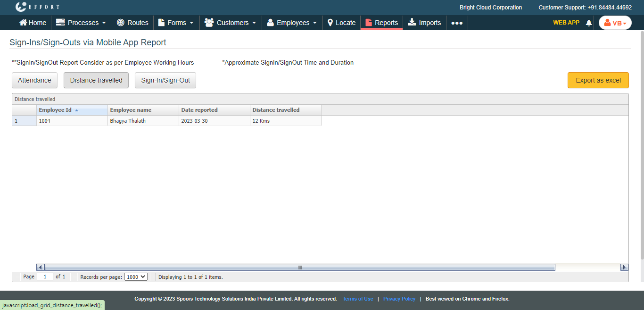The image size is (644, 310).
Task: Click the page number input field
Action: coord(45,277)
